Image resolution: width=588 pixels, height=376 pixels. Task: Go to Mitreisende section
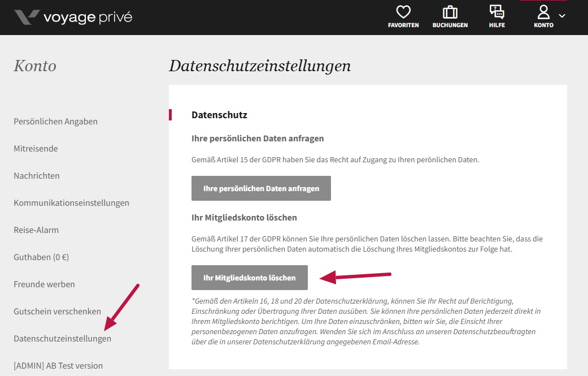[36, 149]
